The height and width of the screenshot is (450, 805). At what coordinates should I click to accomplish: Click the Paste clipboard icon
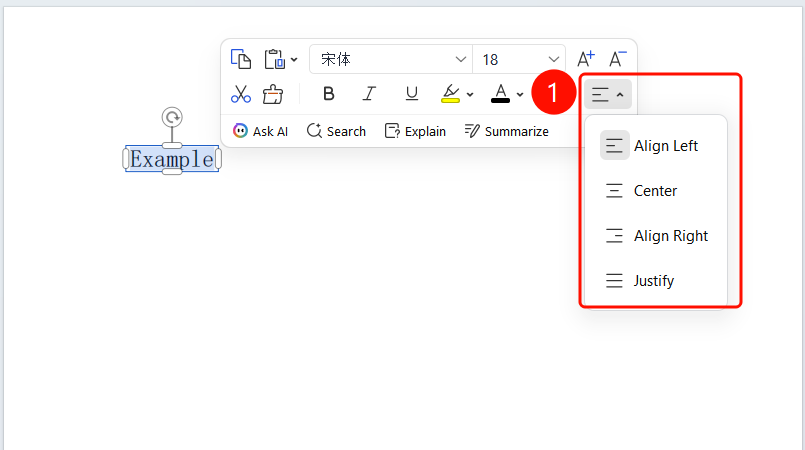[275, 60]
